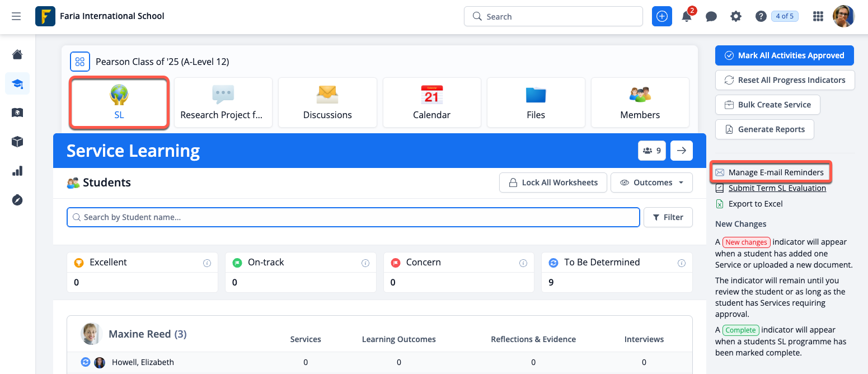Open the Calendar tab
The width and height of the screenshot is (868, 374).
431,102
